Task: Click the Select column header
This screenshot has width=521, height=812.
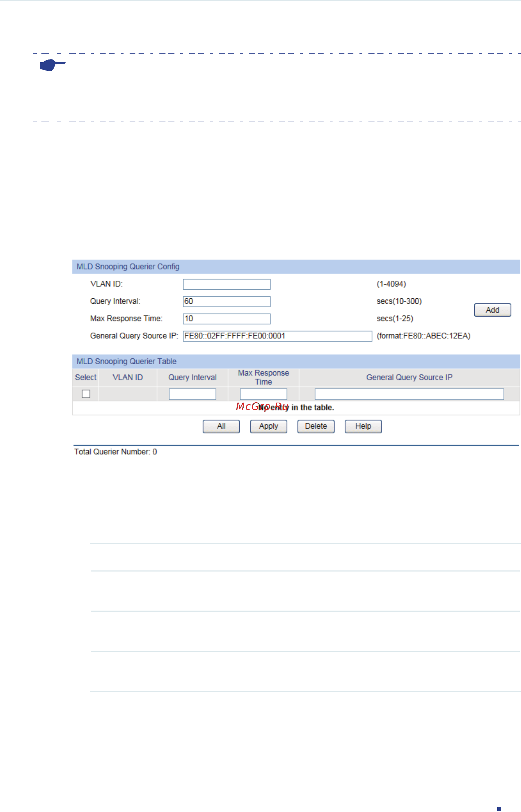Action: (x=86, y=377)
